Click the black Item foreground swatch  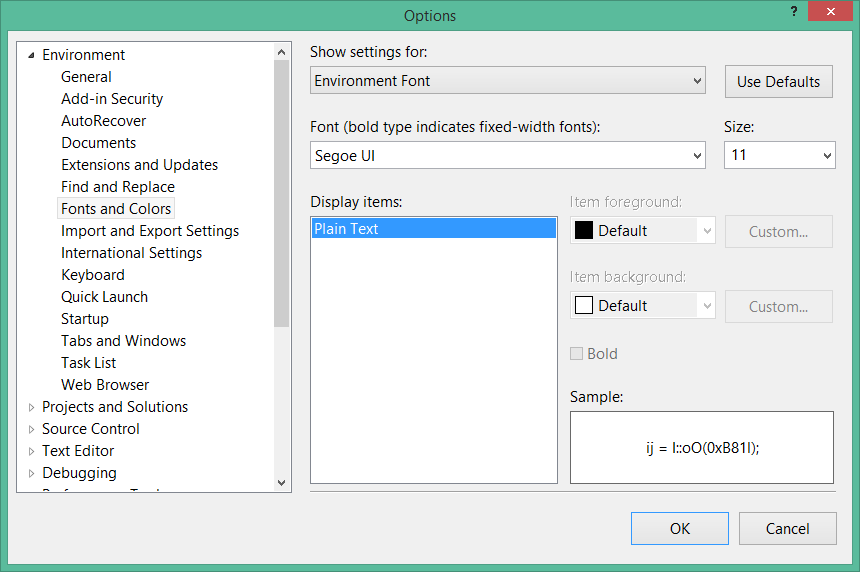point(584,230)
